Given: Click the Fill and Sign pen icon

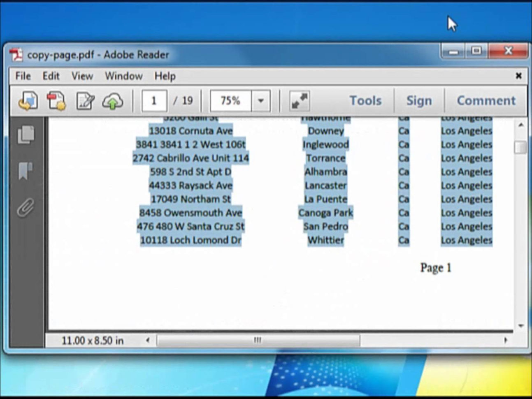Looking at the screenshot, I should click(84, 100).
